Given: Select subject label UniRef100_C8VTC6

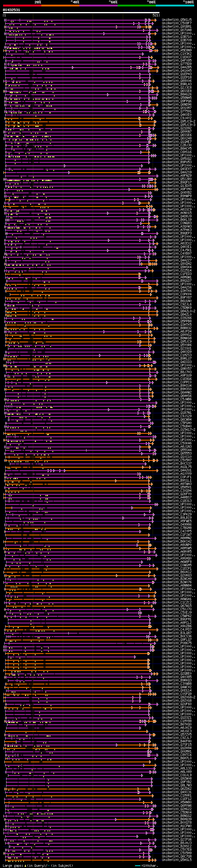Looking at the screenshot, I should (177, 755).
